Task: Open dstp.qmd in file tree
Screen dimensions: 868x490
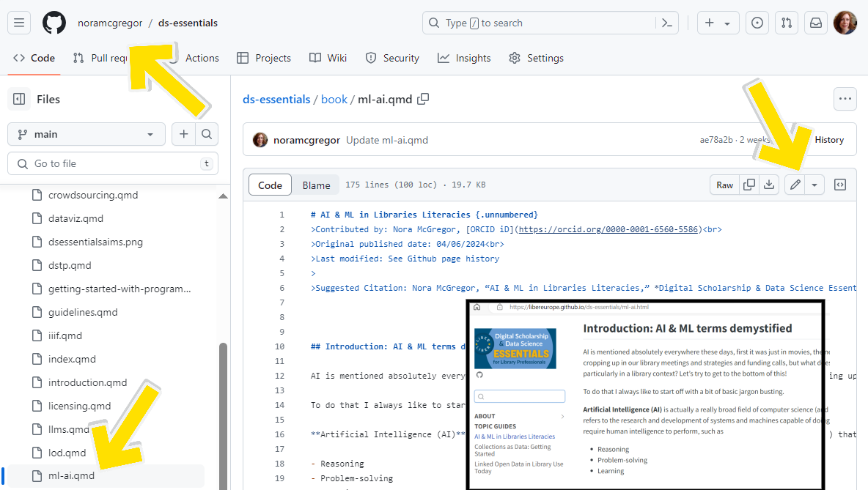Action: [x=70, y=265]
